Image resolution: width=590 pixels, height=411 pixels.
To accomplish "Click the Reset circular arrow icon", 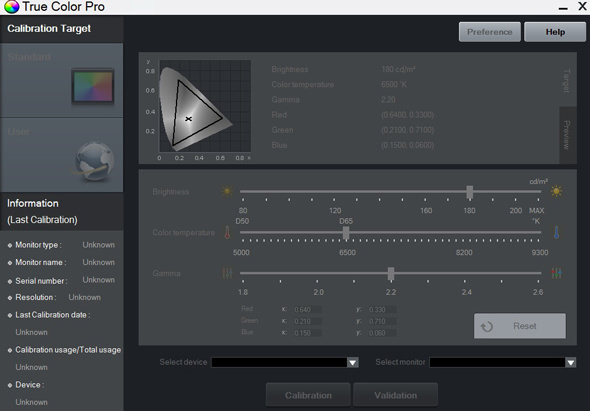I will (487, 326).
